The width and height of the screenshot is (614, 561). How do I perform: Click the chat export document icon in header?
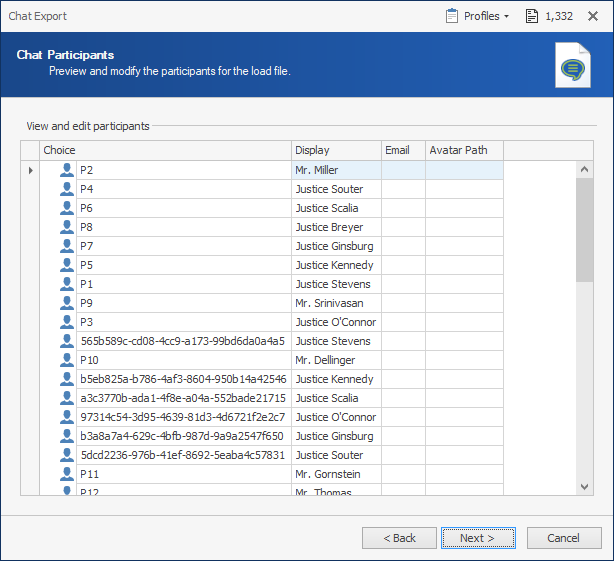point(571,66)
